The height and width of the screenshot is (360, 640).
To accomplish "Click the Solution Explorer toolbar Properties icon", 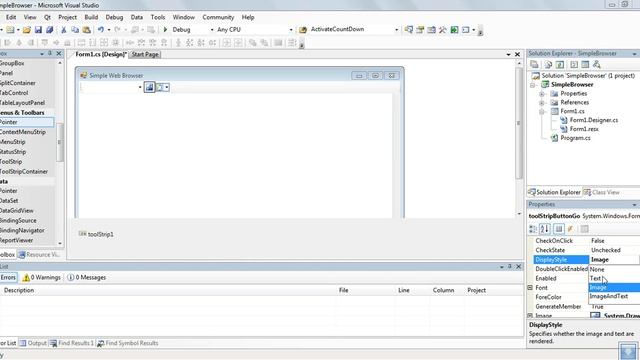I will pos(534,64).
